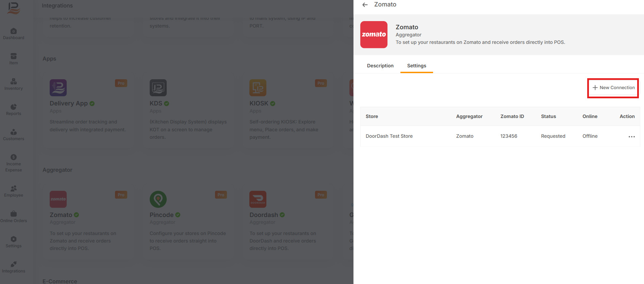644x284 pixels.
Task: Click the app logo at top of sidebar
Action: (14, 8)
